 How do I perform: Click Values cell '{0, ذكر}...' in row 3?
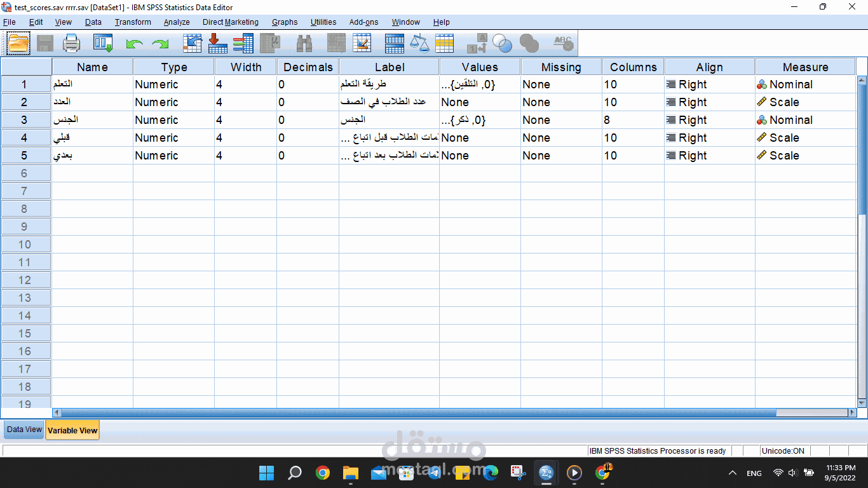[x=480, y=120]
